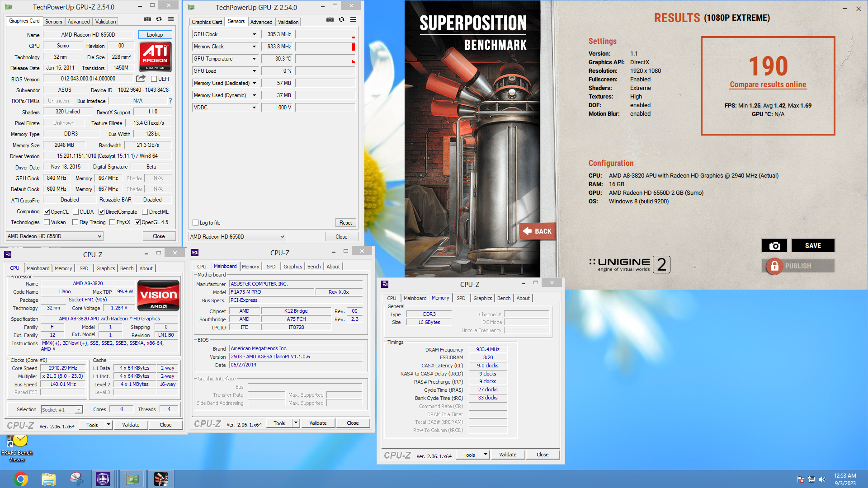Click CPU-Z Mainboard window title icon
Image resolution: width=868 pixels, height=488 pixels.
pyautogui.click(x=195, y=253)
